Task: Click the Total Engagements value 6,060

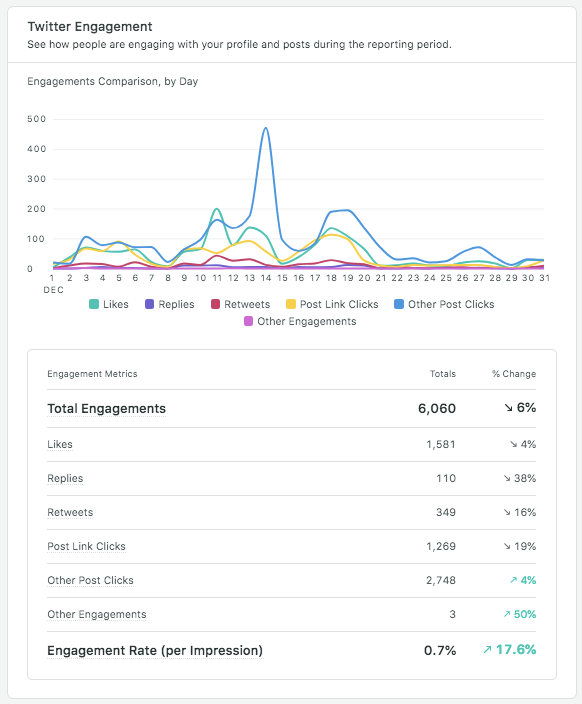Action: (436, 409)
